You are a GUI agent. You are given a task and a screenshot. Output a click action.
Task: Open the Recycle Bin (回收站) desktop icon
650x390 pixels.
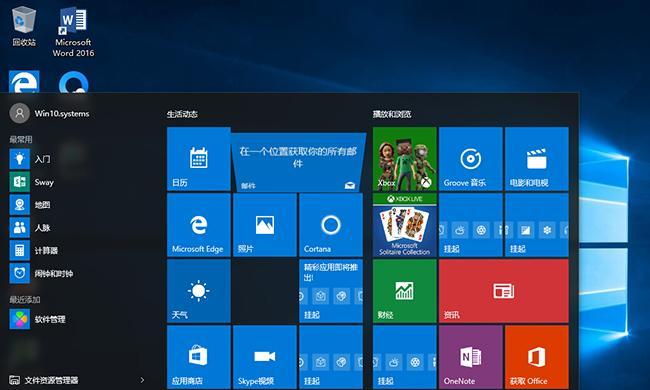coord(24,26)
